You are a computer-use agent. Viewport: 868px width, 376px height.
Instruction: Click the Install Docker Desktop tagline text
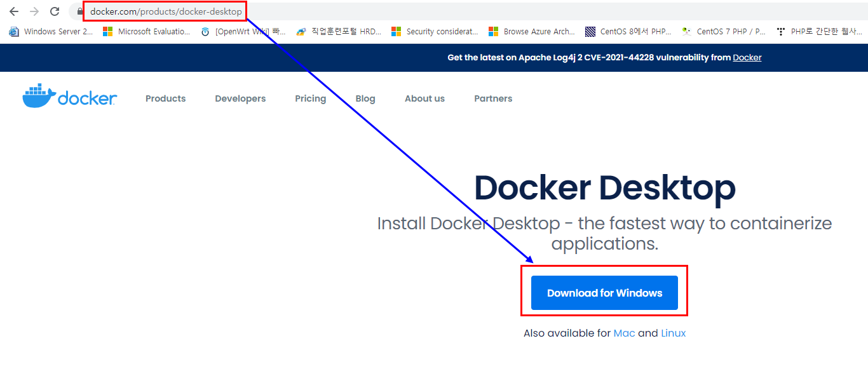click(x=604, y=233)
